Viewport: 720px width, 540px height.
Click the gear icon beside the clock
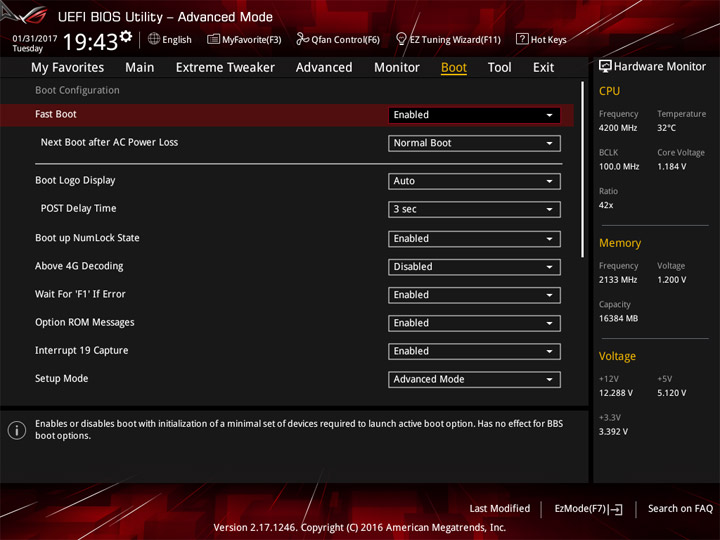(126, 36)
